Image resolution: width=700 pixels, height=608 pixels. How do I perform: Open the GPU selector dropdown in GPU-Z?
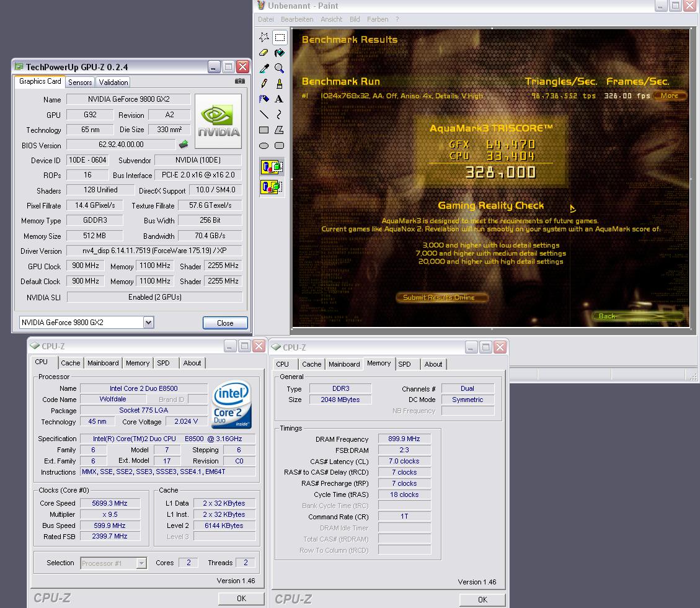(149, 322)
